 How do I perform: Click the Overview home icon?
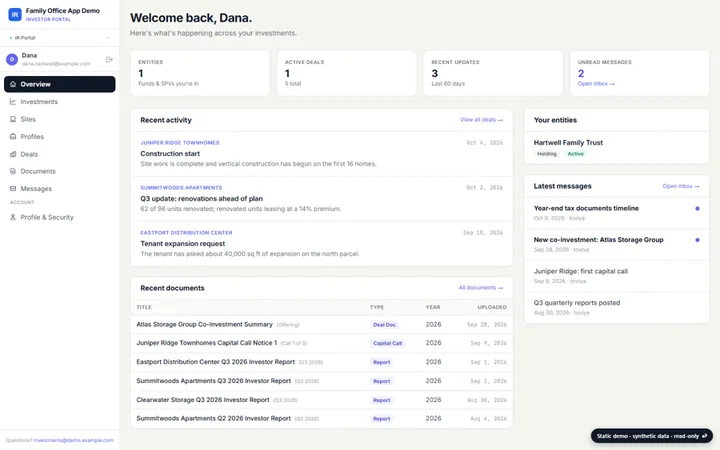pos(13,84)
